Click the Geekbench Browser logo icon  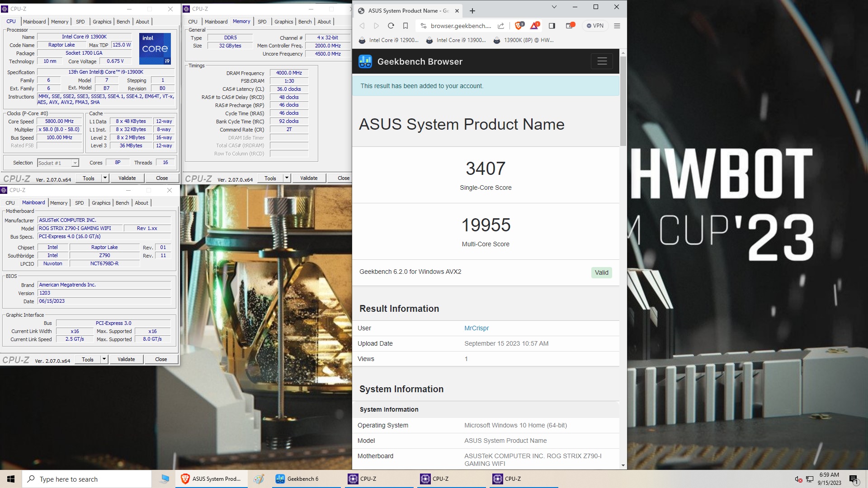tap(365, 61)
